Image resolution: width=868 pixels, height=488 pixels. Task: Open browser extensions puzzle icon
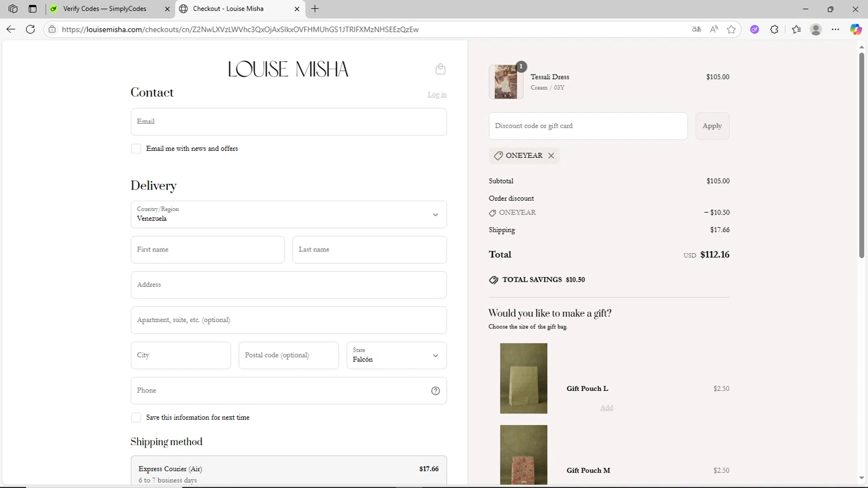[774, 29]
